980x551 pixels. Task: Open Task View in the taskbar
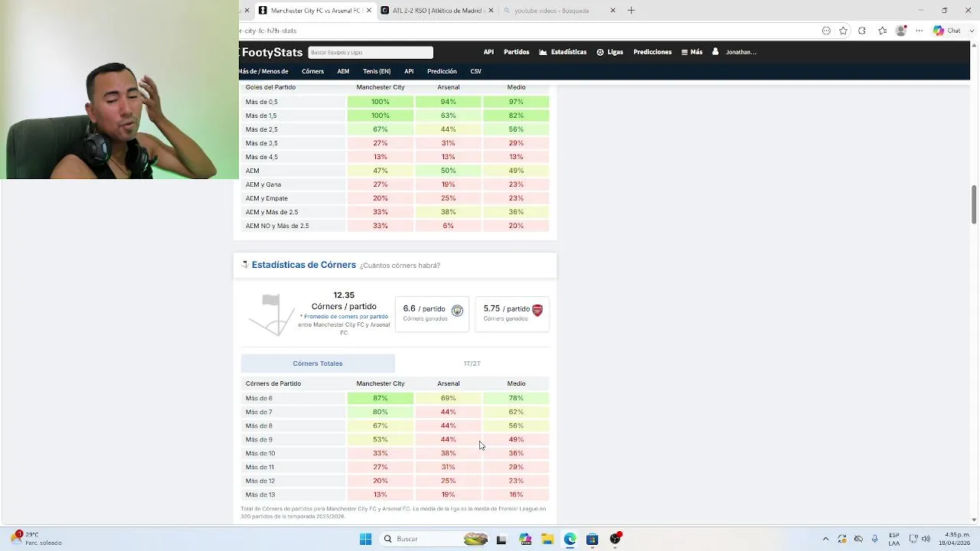click(x=501, y=539)
